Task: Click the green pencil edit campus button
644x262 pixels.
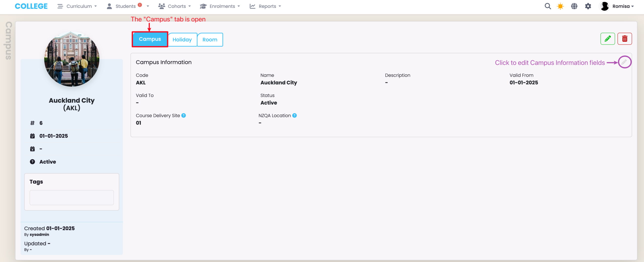Action: pos(608,39)
